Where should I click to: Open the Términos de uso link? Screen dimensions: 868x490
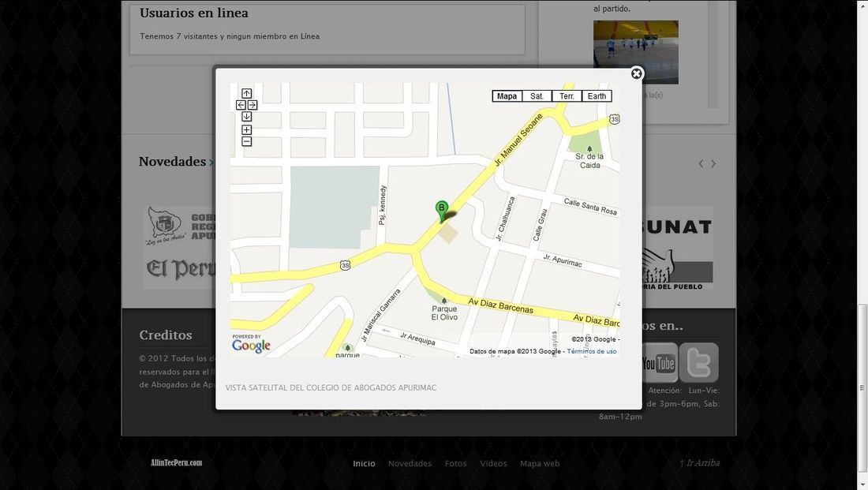(x=592, y=351)
